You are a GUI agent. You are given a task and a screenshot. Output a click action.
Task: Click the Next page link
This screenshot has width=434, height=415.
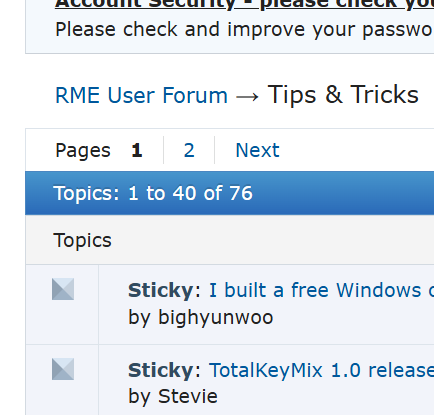pyautogui.click(x=257, y=150)
